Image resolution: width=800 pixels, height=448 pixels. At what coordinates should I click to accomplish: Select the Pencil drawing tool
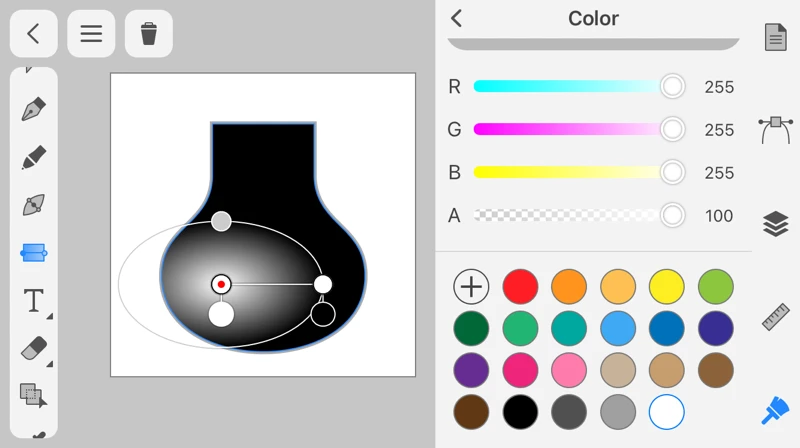(34, 157)
